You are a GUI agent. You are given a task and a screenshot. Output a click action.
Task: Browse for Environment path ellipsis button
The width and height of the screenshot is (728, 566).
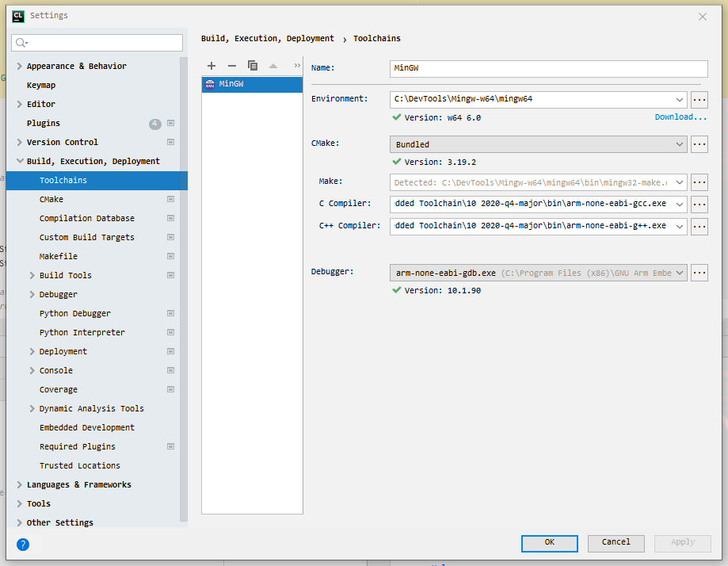tap(699, 99)
